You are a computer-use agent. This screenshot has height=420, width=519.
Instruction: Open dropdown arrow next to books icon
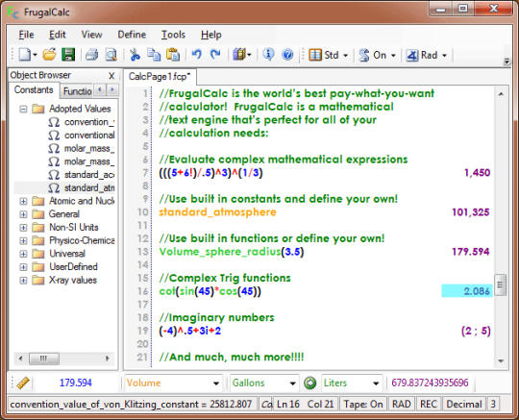(249, 56)
